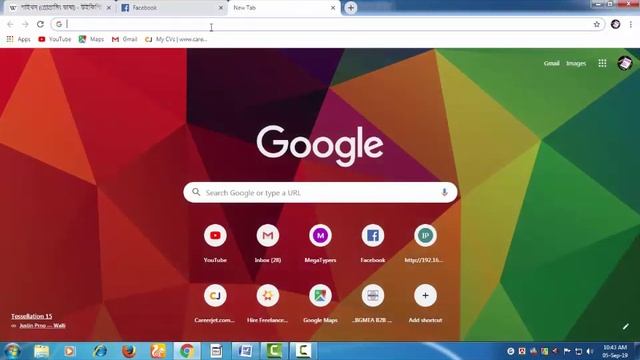Open the Justin Prno Walli attribution link

tap(42, 326)
